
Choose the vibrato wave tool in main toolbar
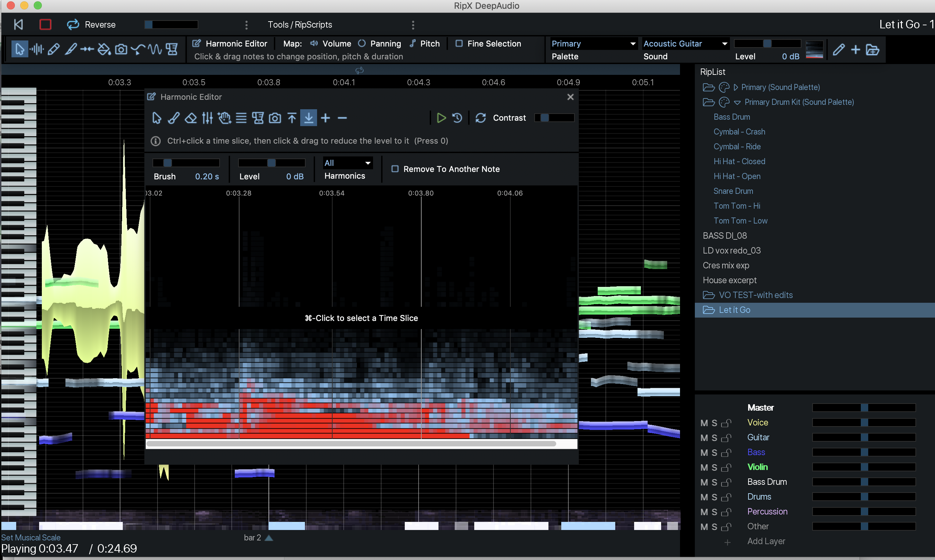point(155,50)
